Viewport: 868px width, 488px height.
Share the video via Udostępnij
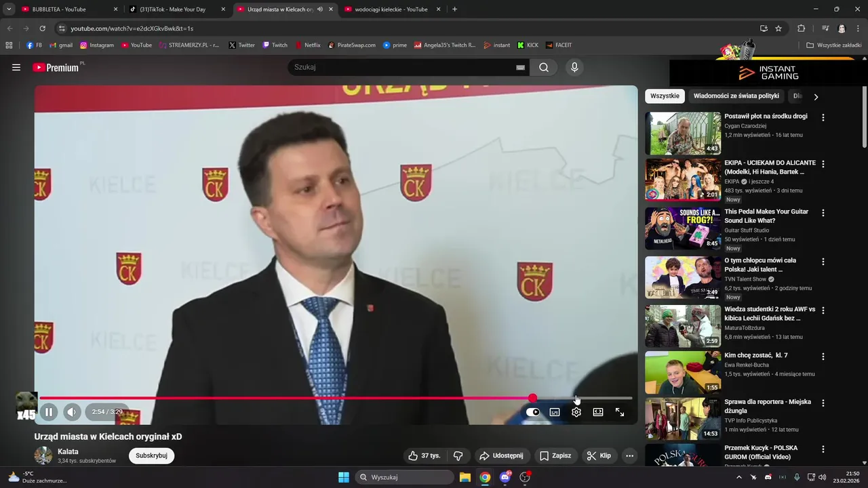pos(501,455)
